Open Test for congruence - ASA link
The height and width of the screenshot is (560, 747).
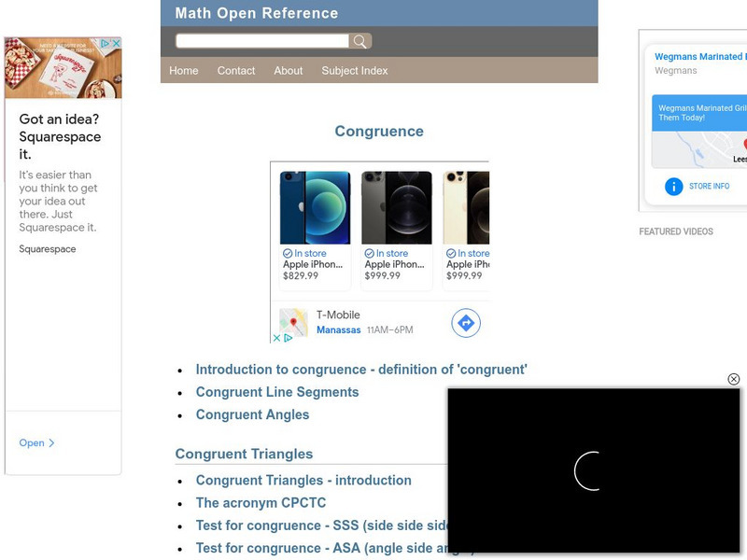(321, 548)
